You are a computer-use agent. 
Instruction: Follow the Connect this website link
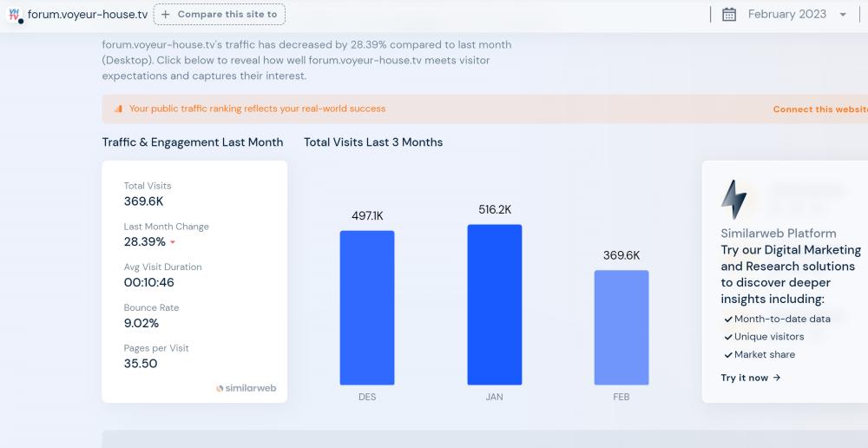[x=819, y=109]
